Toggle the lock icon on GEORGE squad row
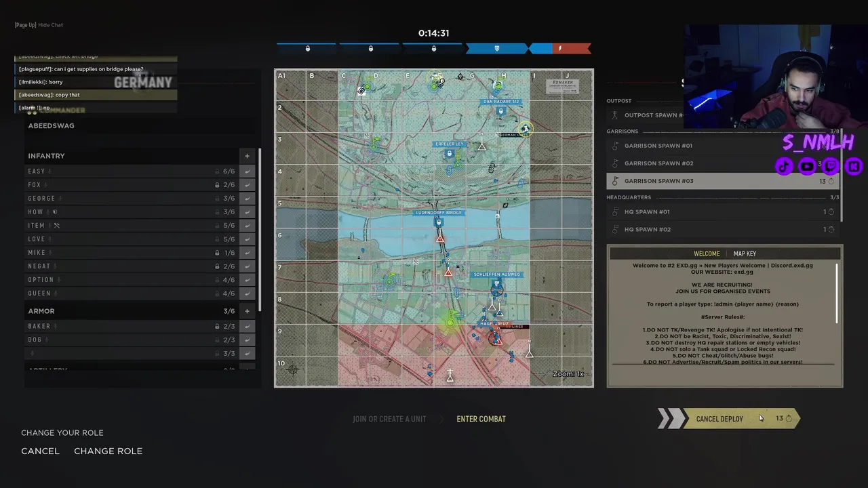 [217, 199]
